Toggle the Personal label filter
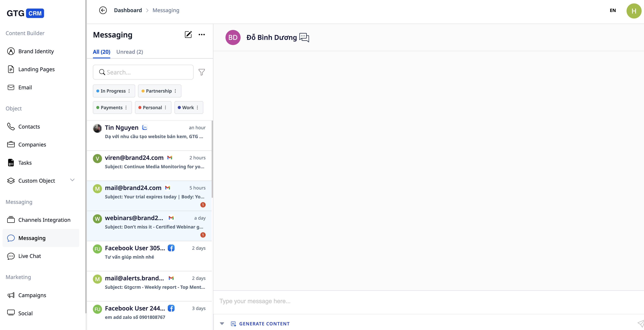This screenshot has height=330, width=644. (x=152, y=107)
